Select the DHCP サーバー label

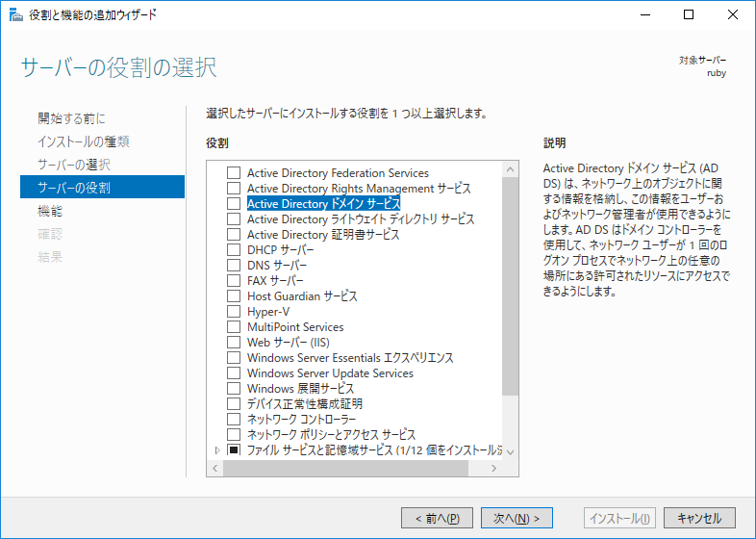pos(280,250)
